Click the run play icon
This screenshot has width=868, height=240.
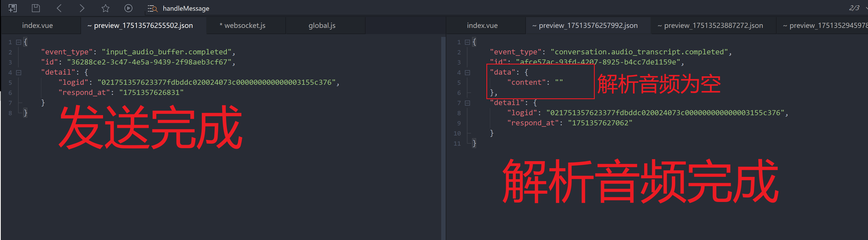coord(128,8)
